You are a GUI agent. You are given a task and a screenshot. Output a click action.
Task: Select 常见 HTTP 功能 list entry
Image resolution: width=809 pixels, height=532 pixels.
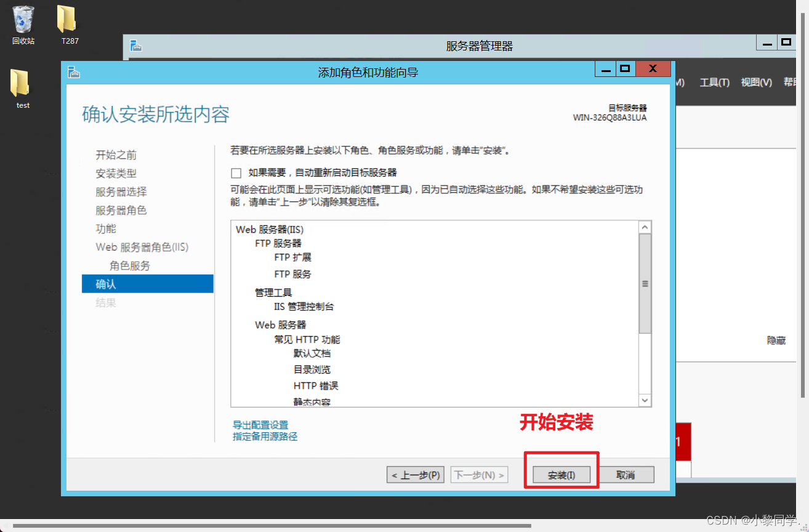[x=307, y=340]
